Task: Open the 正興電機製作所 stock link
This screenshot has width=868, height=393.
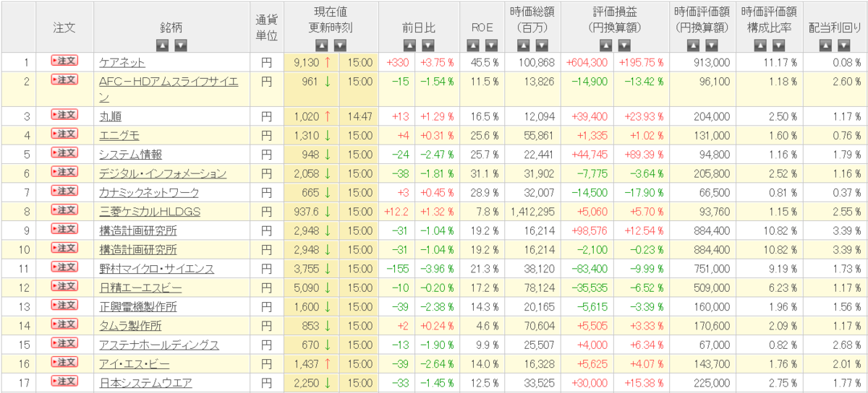Action: pos(137,306)
